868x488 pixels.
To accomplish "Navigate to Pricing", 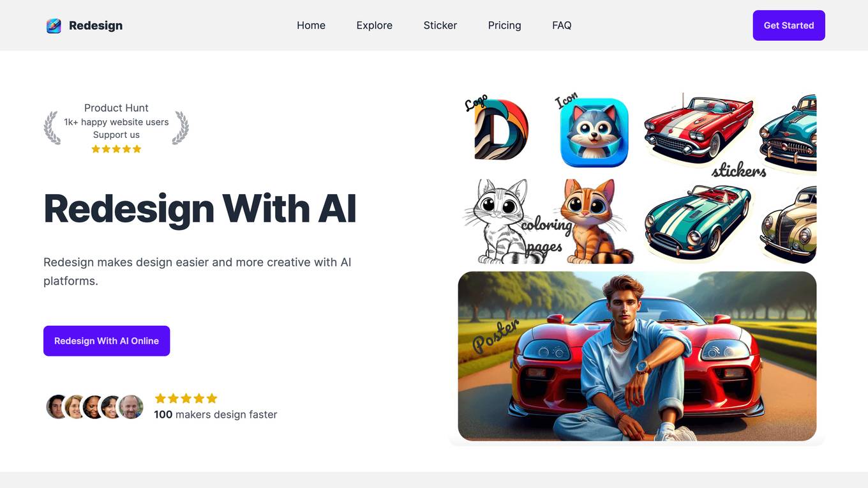I will tap(504, 26).
